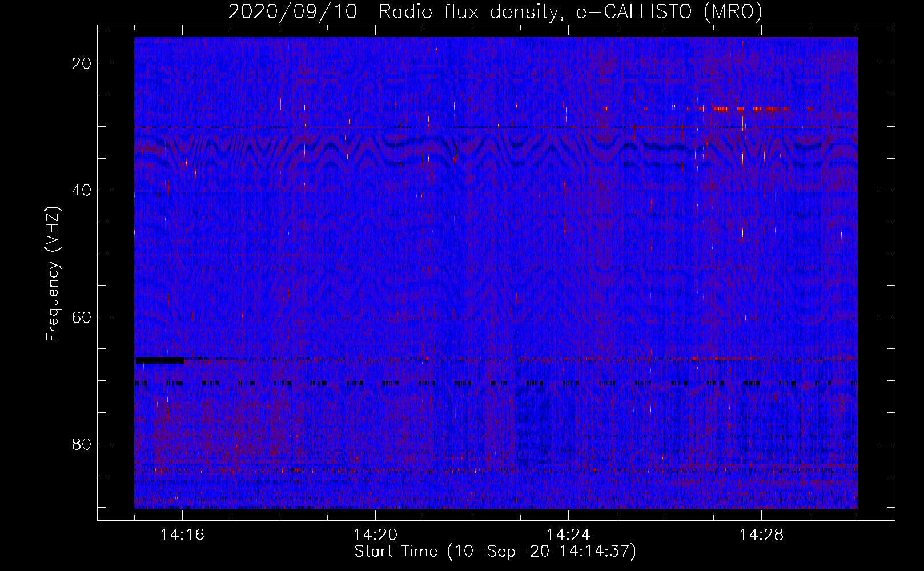Viewport: 924px width, 571px height.
Task: Click the 'Frequency (MHZ)' axis label
Action: tap(53, 274)
